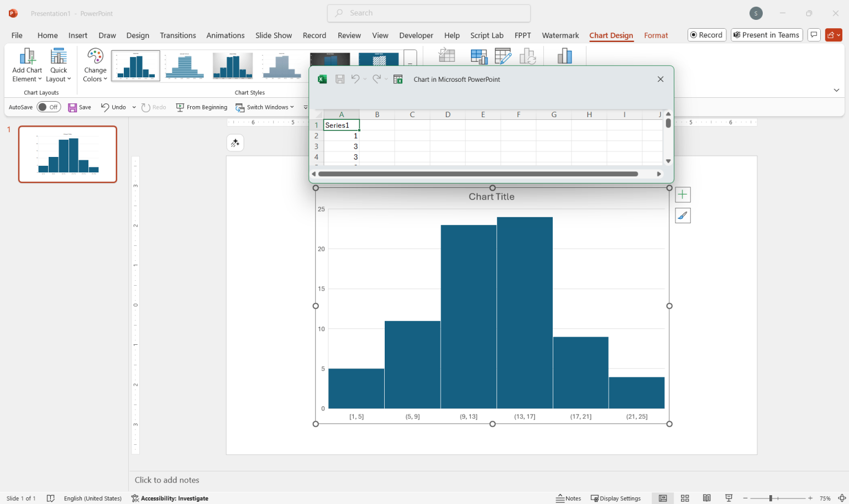
Task: Toggle the Notes pane
Action: click(x=569, y=498)
